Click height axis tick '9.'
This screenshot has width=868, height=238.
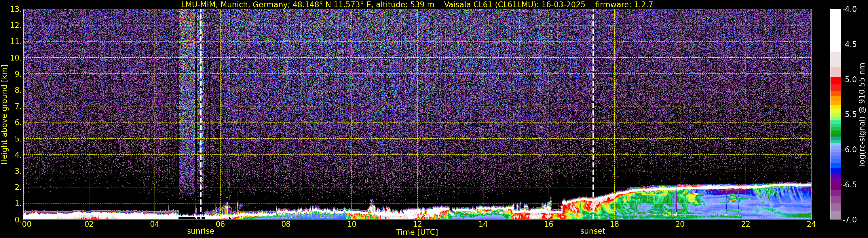(x=18, y=74)
